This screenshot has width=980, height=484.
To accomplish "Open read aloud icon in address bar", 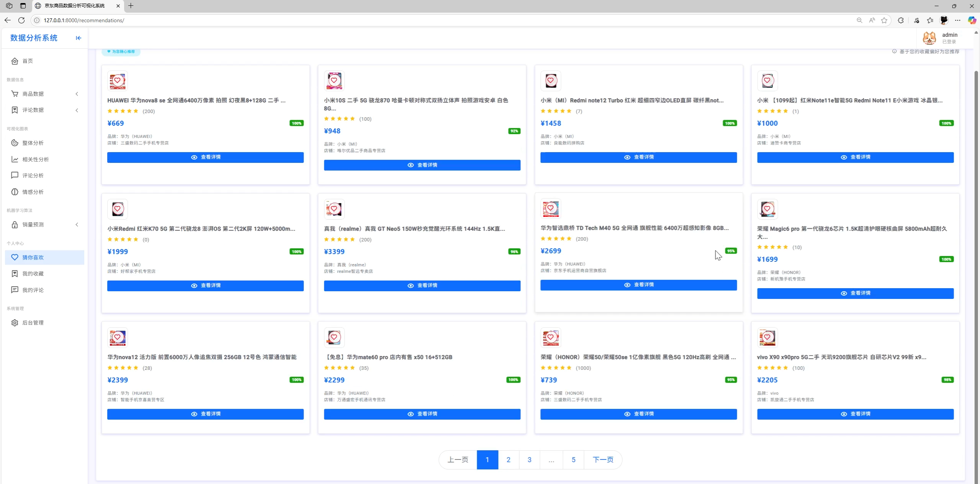I will click(872, 20).
